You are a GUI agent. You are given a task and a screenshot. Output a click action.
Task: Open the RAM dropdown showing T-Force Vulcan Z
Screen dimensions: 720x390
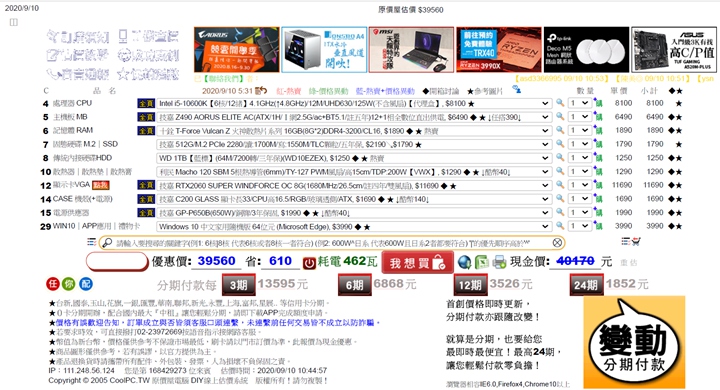(354, 131)
